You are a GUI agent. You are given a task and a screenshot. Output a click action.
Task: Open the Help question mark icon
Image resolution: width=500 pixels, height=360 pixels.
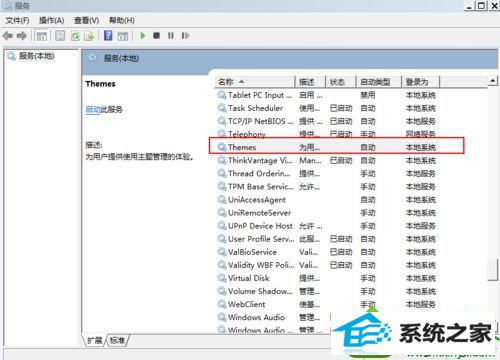coord(108,35)
